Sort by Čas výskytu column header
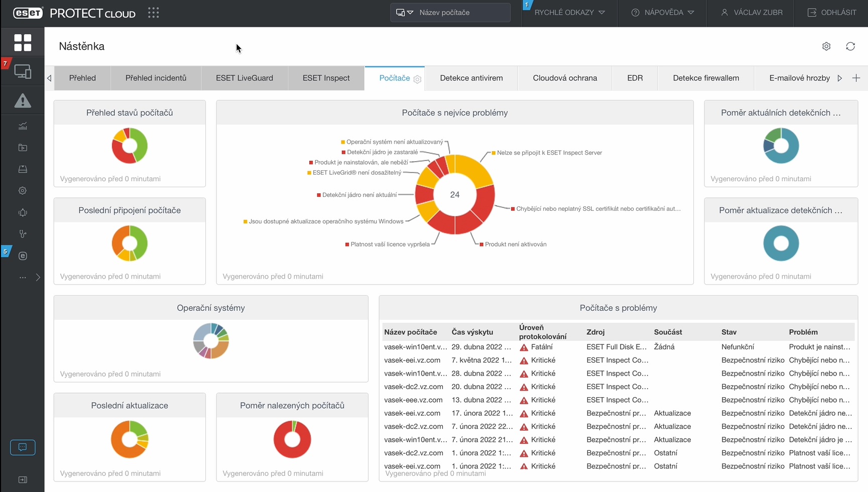868x492 pixels. 472,332
